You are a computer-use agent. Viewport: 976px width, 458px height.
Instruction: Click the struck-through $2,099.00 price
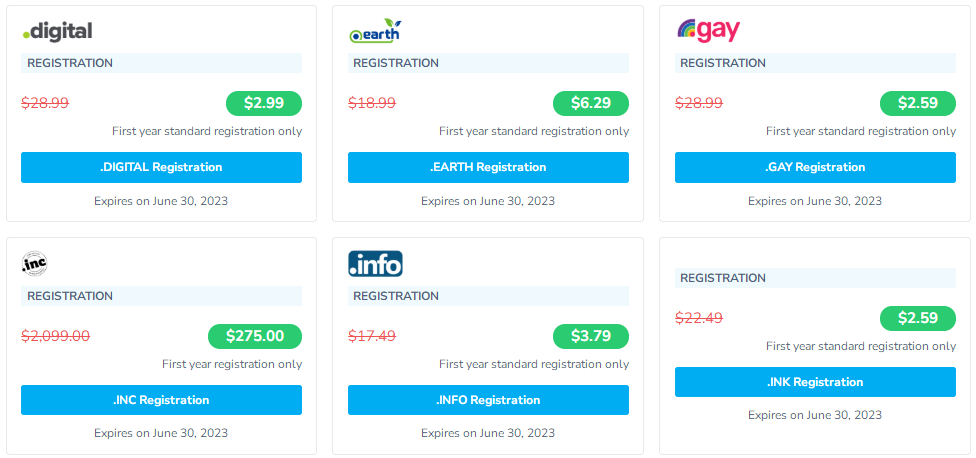56,336
